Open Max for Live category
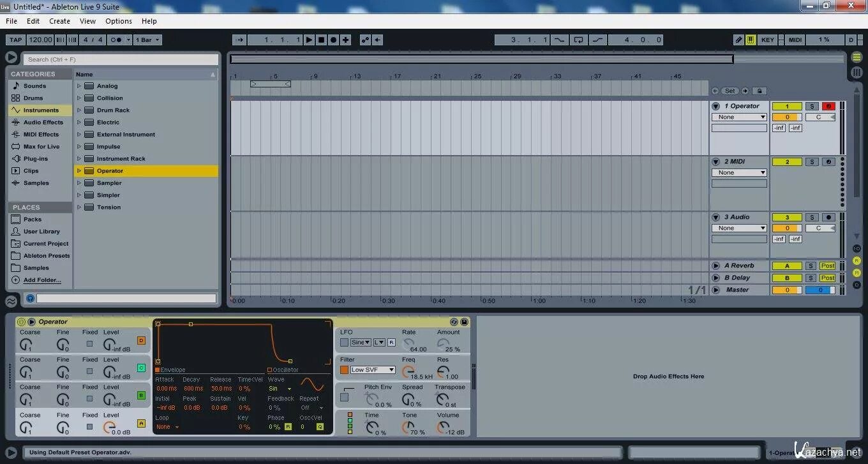This screenshot has width=868, height=464. coord(41,146)
